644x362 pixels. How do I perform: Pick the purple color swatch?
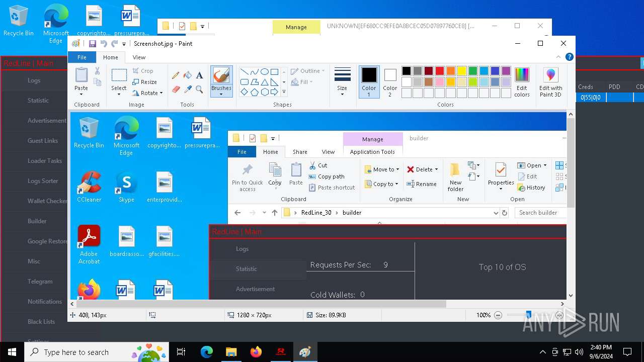506,71
